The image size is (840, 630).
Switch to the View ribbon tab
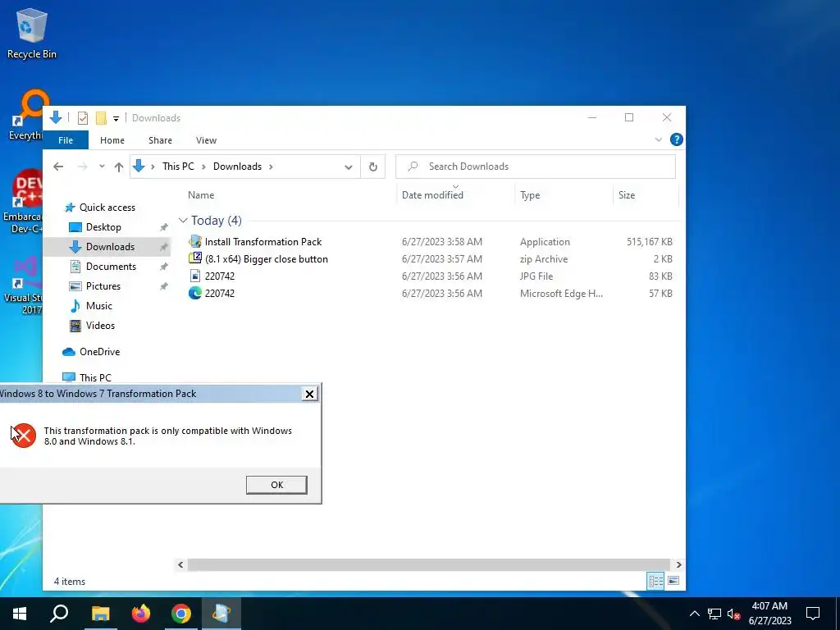point(206,140)
